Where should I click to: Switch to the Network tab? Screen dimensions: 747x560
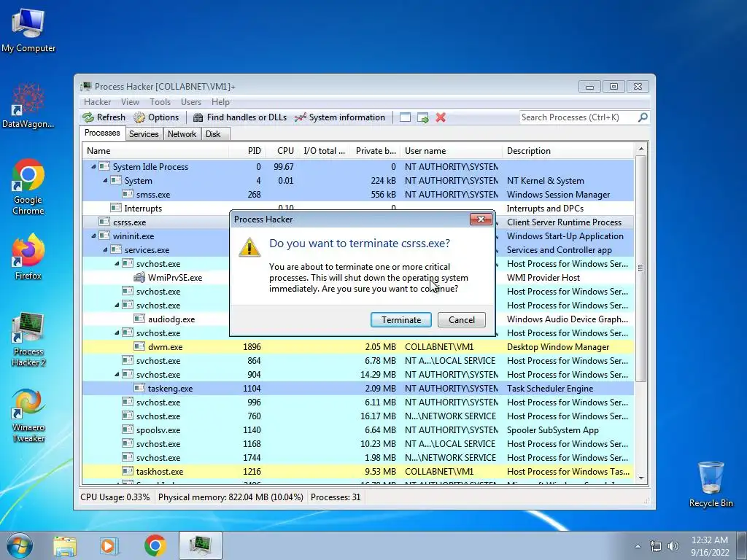pyautogui.click(x=182, y=134)
